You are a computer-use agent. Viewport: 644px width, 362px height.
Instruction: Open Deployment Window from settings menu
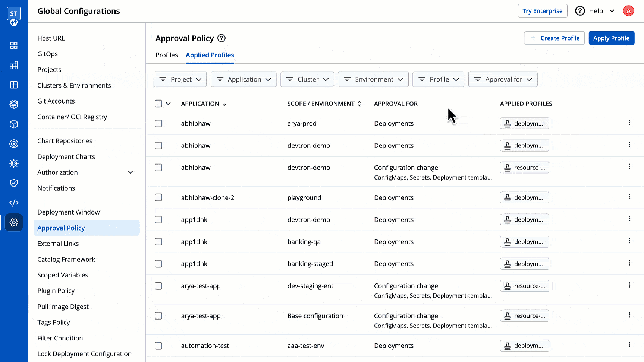click(69, 212)
